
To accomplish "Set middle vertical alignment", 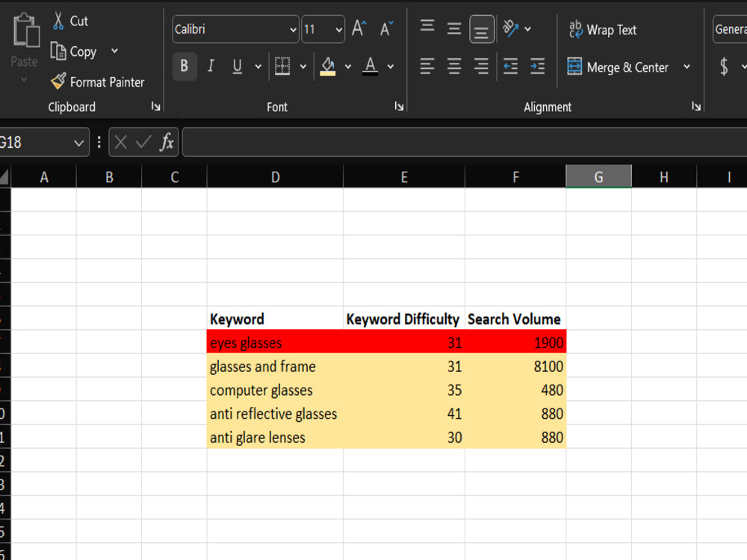I will pyautogui.click(x=454, y=28).
